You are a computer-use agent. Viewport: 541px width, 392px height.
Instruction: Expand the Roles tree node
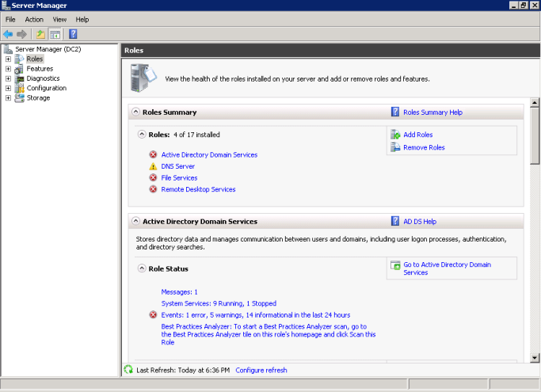tap(8, 59)
